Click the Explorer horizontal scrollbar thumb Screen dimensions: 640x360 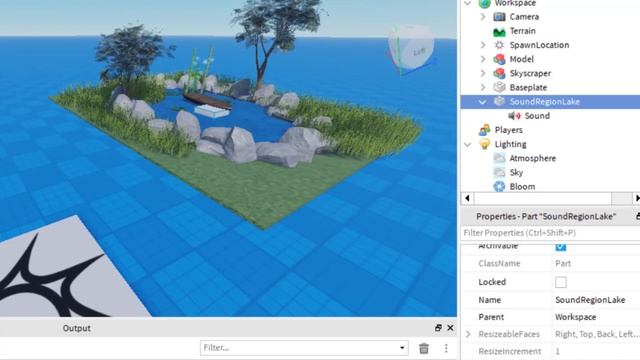click(543, 198)
